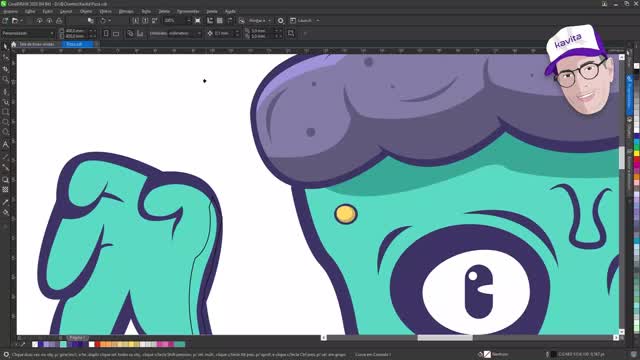The width and height of the screenshot is (640, 360).
Task: Open the Editar menu
Action: [x=30, y=11]
